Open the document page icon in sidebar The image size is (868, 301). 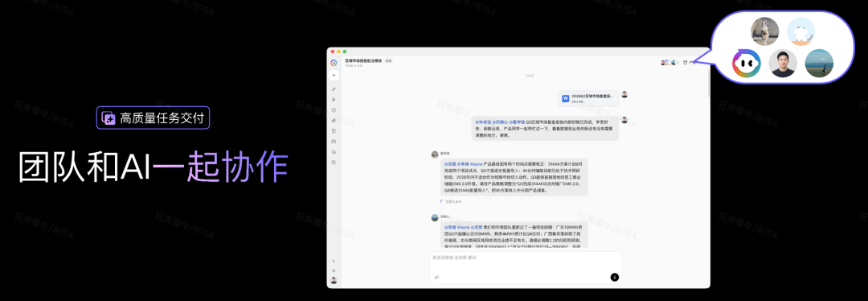click(x=334, y=131)
